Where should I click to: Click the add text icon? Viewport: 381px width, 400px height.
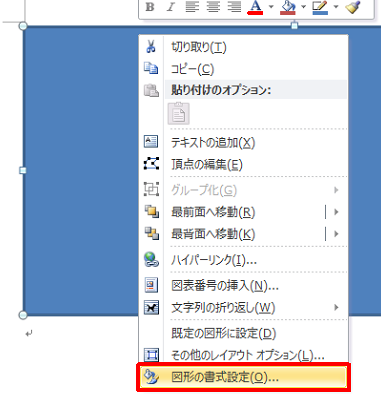coord(151,142)
